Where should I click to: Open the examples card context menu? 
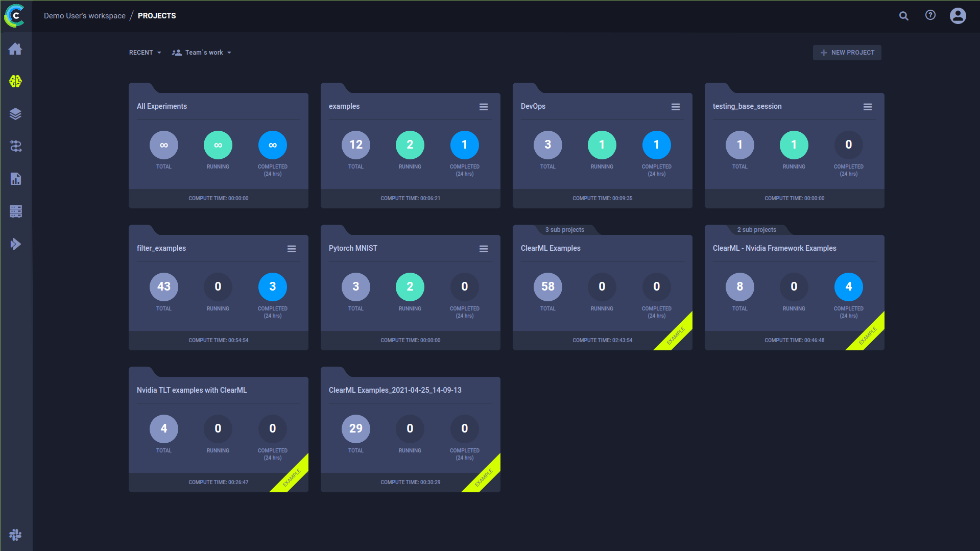(x=483, y=107)
